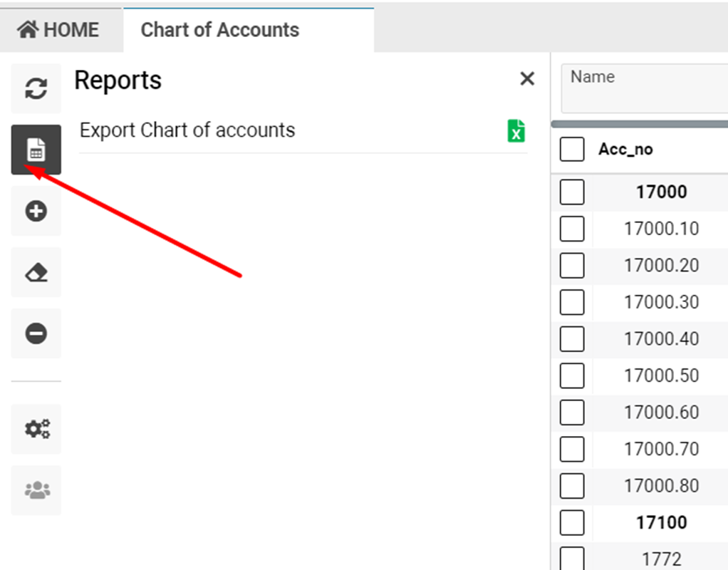
Task: Select the Chart of Accounts tab
Action: pyautogui.click(x=219, y=30)
